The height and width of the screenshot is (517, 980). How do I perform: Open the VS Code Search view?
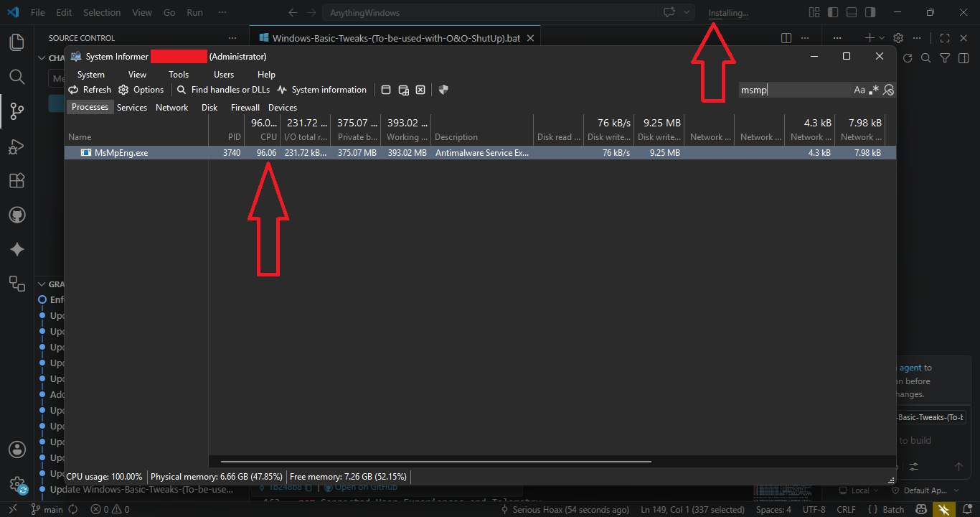(x=17, y=76)
